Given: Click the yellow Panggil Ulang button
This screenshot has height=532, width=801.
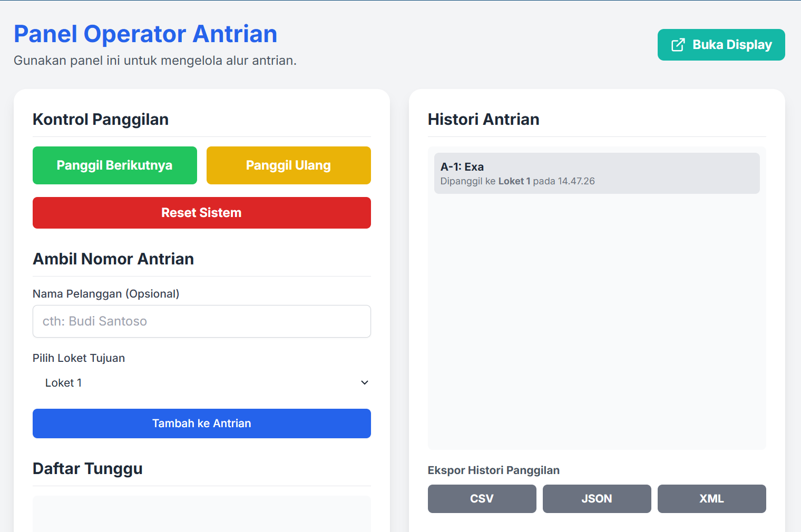Looking at the screenshot, I should tap(288, 165).
